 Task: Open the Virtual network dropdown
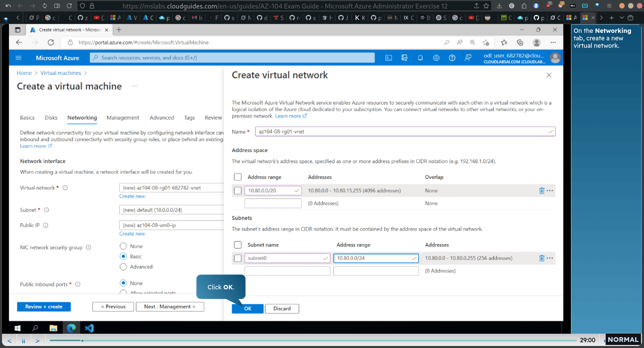[171, 188]
